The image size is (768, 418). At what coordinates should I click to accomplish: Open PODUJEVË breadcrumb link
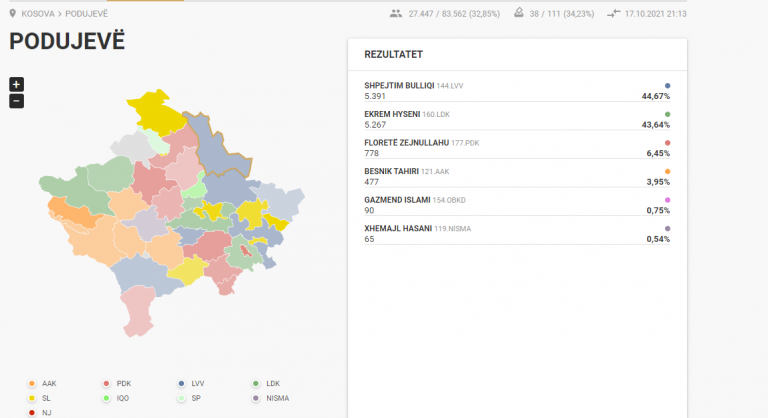click(x=87, y=14)
